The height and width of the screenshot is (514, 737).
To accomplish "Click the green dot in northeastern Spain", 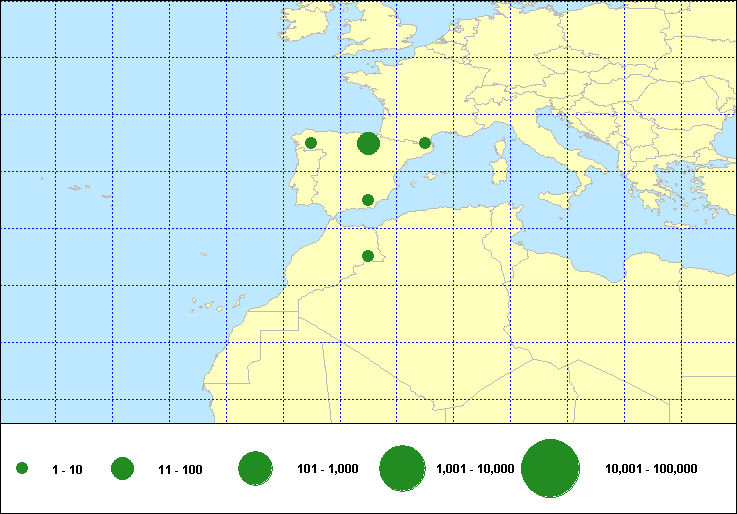I will (x=425, y=143).
